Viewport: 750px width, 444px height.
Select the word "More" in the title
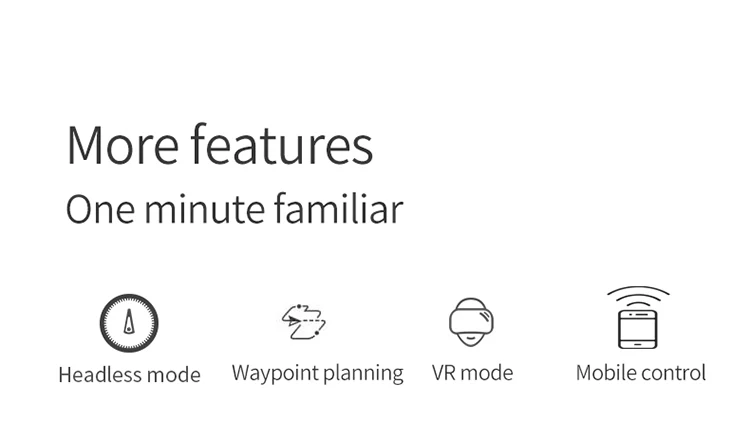click(x=123, y=145)
